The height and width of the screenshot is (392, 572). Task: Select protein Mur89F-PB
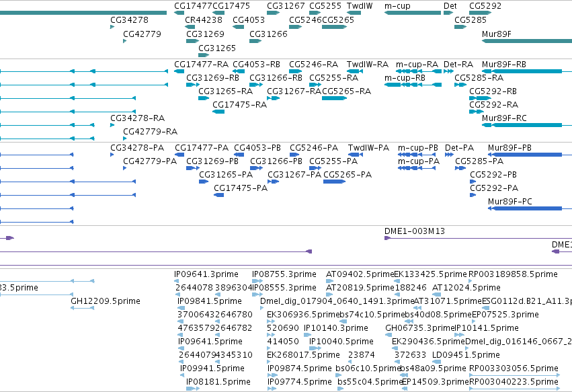(x=530, y=155)
